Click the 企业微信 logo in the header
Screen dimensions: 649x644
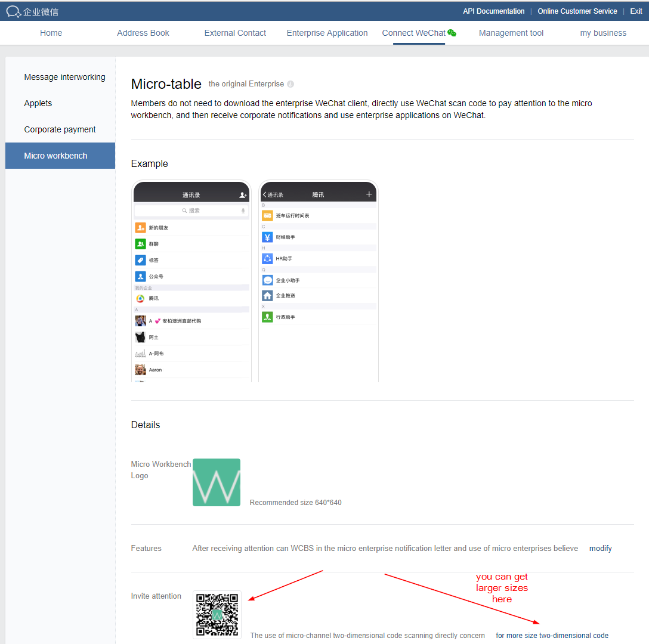tap(32, 11)
